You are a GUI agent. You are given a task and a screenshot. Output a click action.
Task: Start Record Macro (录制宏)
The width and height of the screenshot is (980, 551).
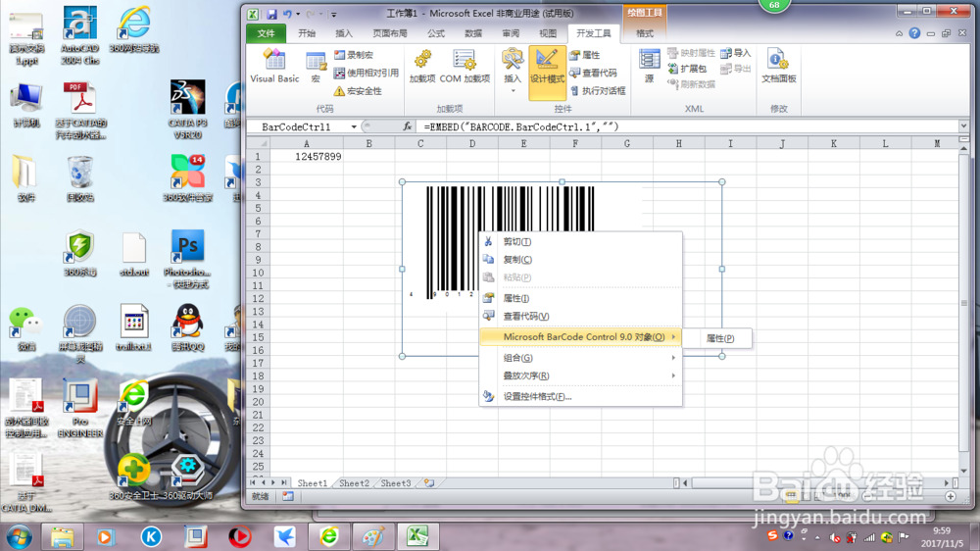(x=354, y=55)
